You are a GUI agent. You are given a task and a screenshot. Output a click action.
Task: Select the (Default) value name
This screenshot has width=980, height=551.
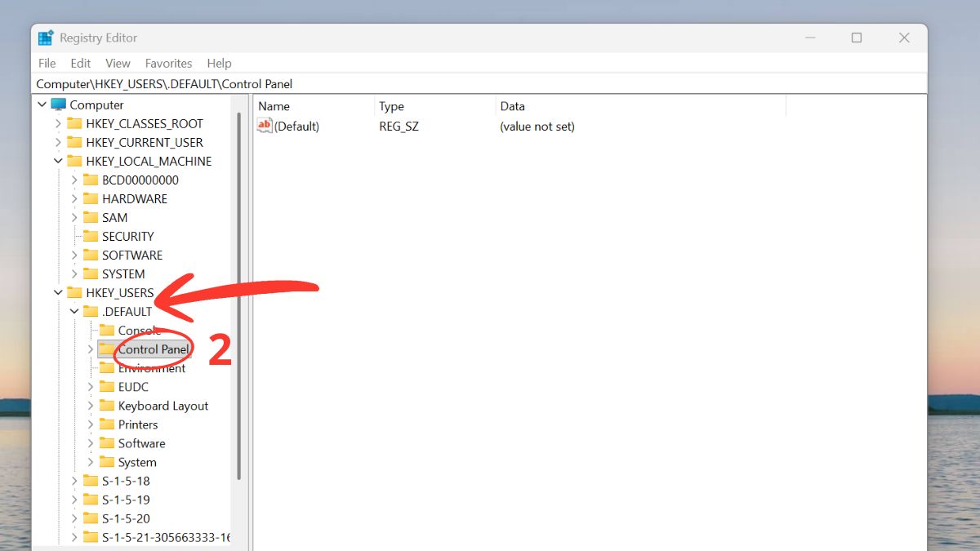(x=296, y=127)
